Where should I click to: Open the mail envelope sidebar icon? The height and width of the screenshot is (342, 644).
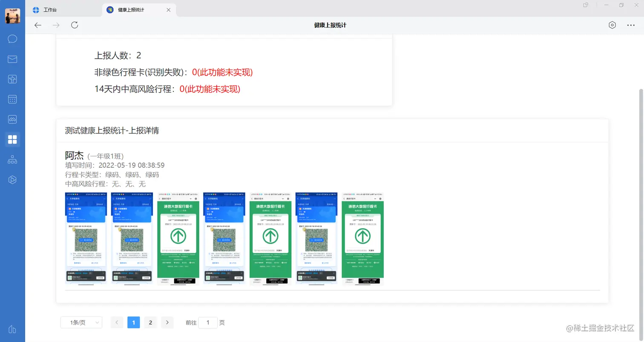tap(12, 59)
